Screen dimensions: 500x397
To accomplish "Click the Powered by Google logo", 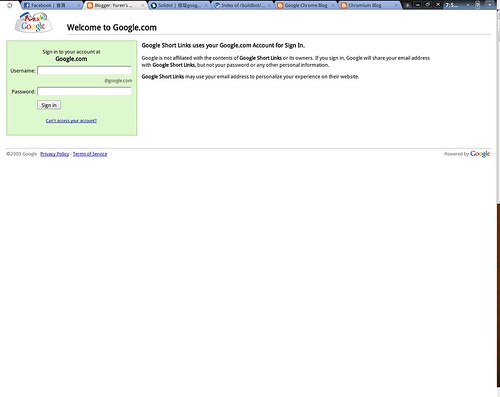I will click(x=480, y=154).
